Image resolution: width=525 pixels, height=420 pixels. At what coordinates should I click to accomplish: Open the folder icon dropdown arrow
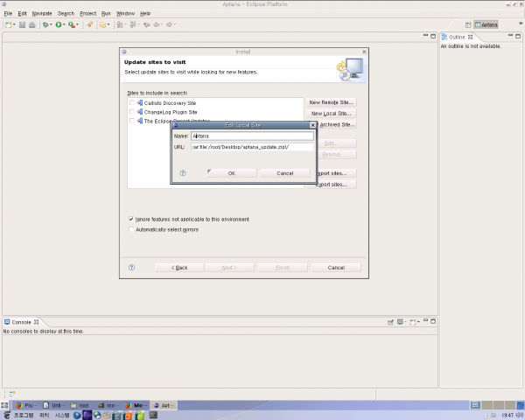point(108,24)
